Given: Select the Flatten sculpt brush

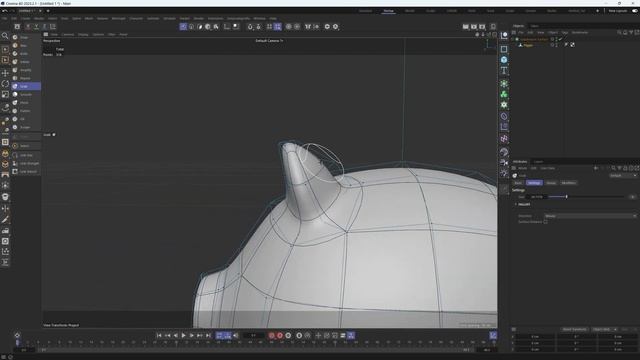Looking at the screenshot, I should coord(26,111).
